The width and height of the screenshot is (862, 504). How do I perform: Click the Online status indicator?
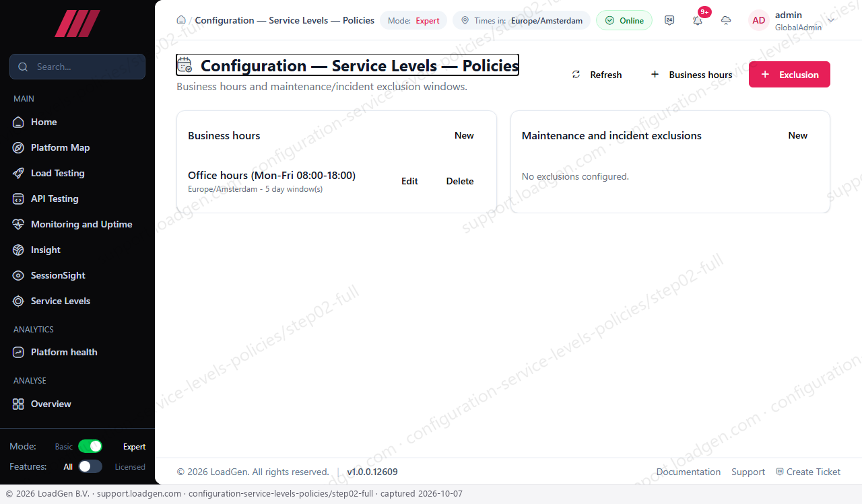click(624, 20)
